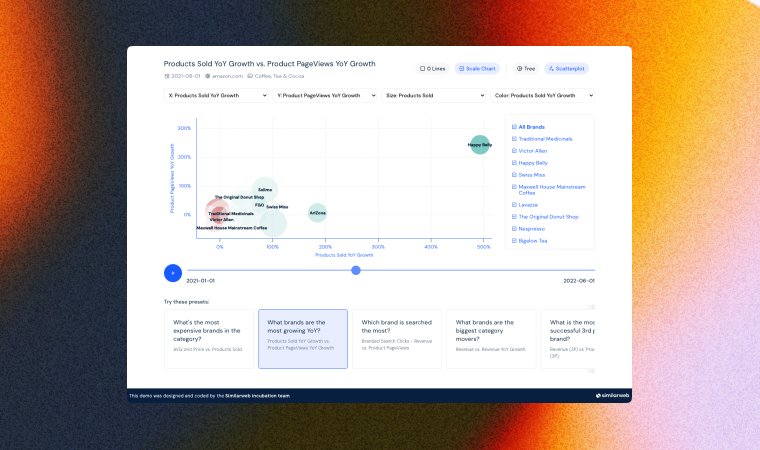Switch to the Tree view
The image size is (760, 450).
pos(525,69)
